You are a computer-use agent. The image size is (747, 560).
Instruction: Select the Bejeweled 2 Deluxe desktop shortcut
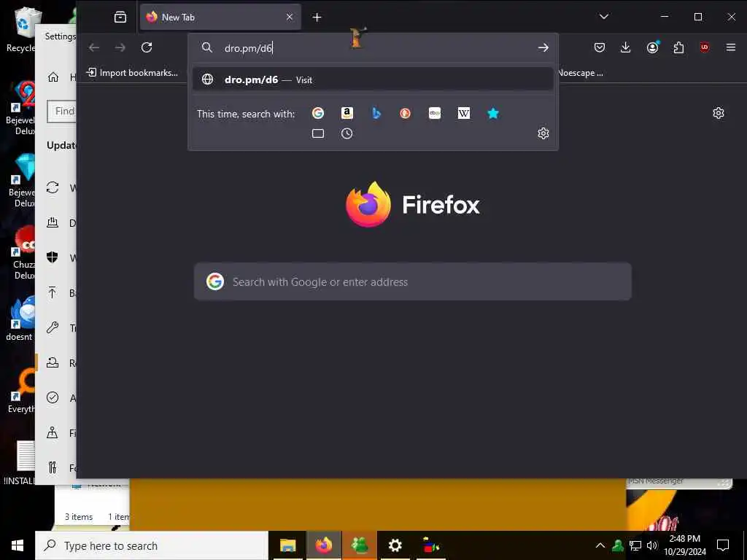21,109
